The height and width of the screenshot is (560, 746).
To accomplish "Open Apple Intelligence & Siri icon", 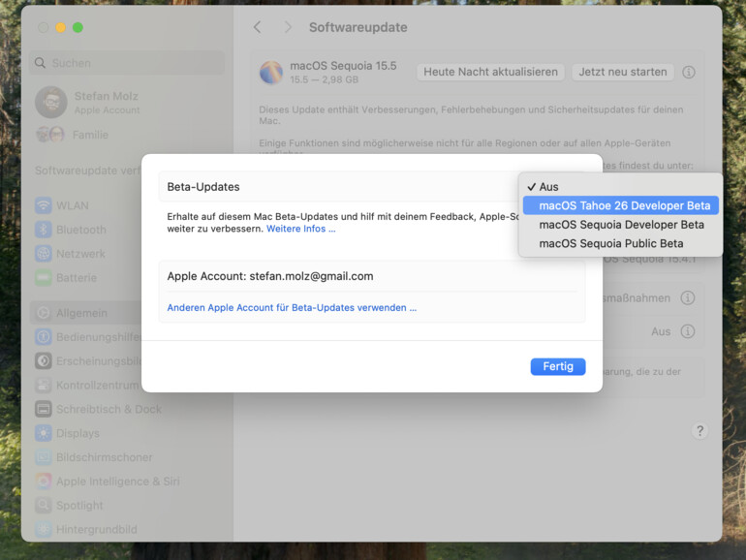I will (44, 482).
